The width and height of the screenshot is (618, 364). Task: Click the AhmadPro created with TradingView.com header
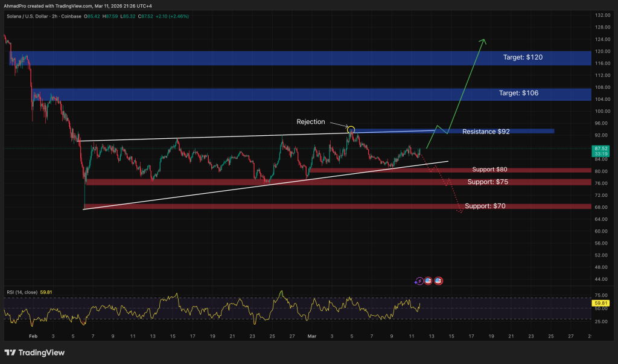78,6
